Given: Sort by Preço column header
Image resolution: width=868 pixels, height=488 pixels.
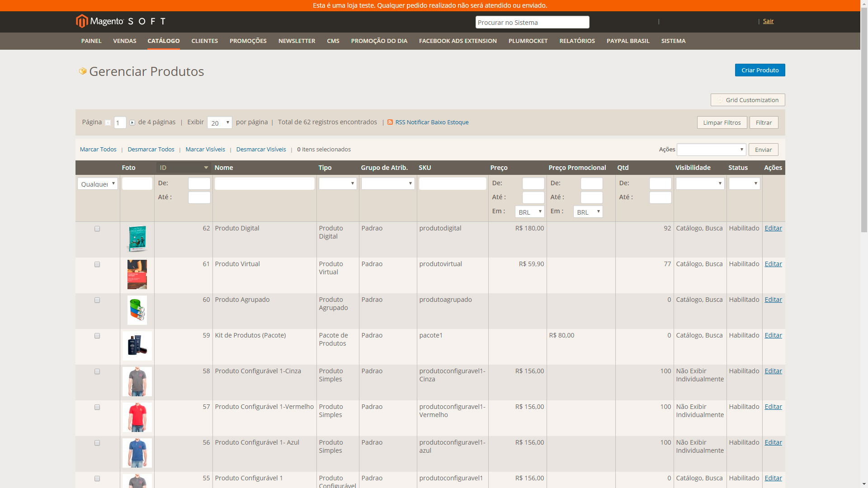Looking at the screenshot, I should (x=499, y=168).
